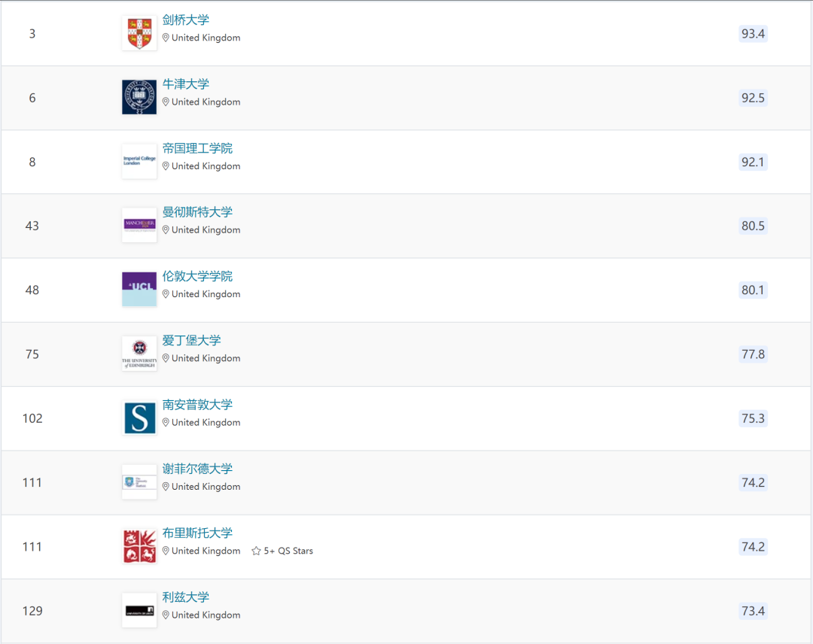
Task: Click United Kingdom under 剑桥大学
Action: click(x=206, y=38)
